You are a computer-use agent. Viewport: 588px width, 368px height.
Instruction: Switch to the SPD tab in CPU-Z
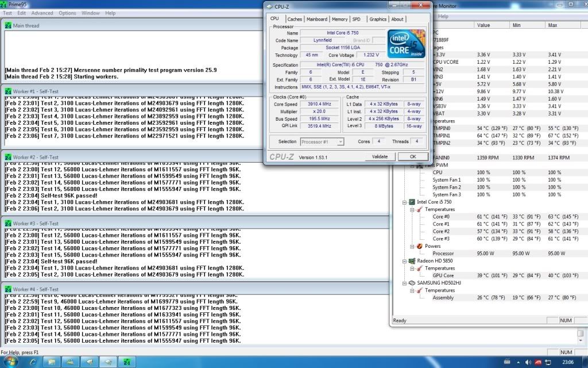(x=357, y=19)
